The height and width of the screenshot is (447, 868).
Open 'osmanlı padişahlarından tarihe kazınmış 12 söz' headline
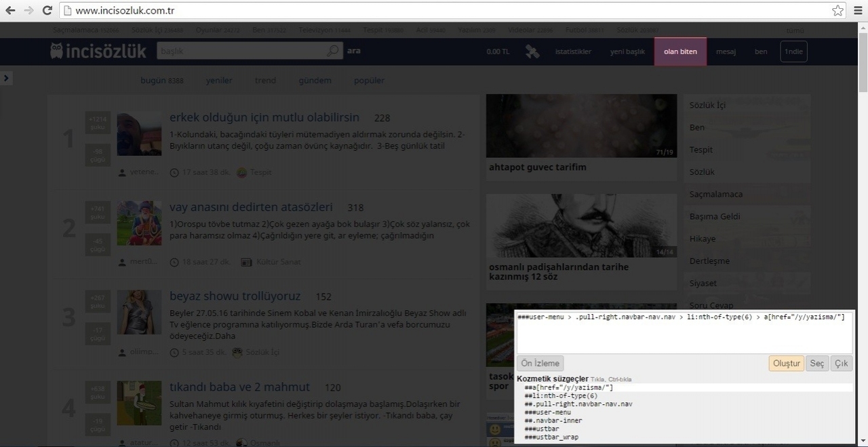point(559,271)
